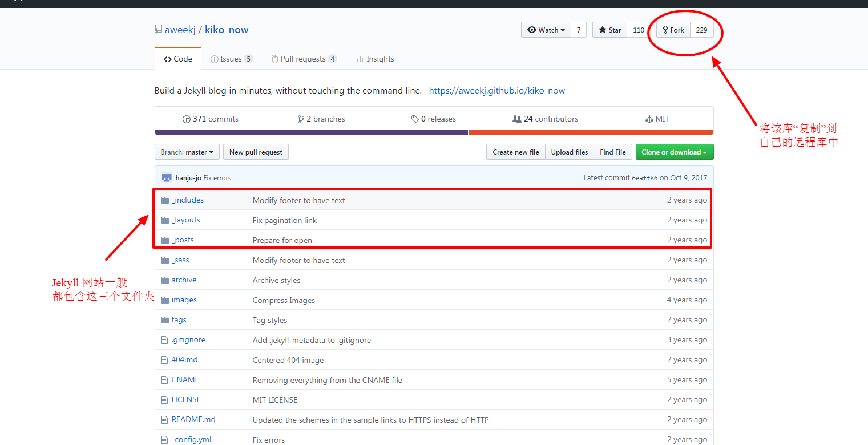Viewport: 868px width, 445px height.
Task: Open the Watch dropdown button
Action: (546, 30)
